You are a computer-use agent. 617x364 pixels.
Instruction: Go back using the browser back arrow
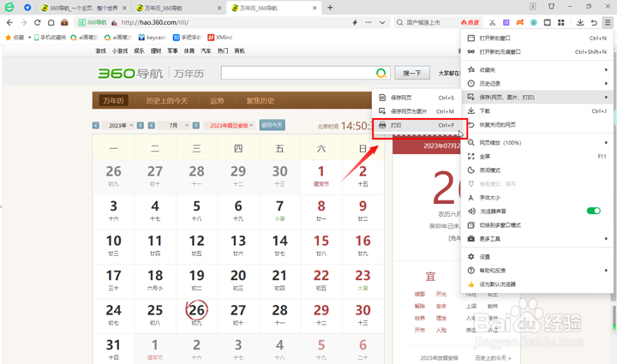coord(9,22)
